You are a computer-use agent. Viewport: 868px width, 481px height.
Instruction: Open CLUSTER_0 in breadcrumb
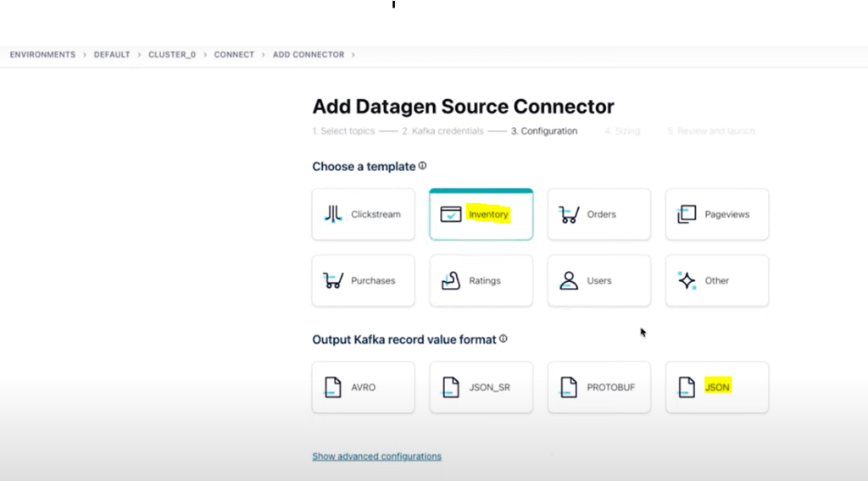pyautogui.click(x=172, y=54)
